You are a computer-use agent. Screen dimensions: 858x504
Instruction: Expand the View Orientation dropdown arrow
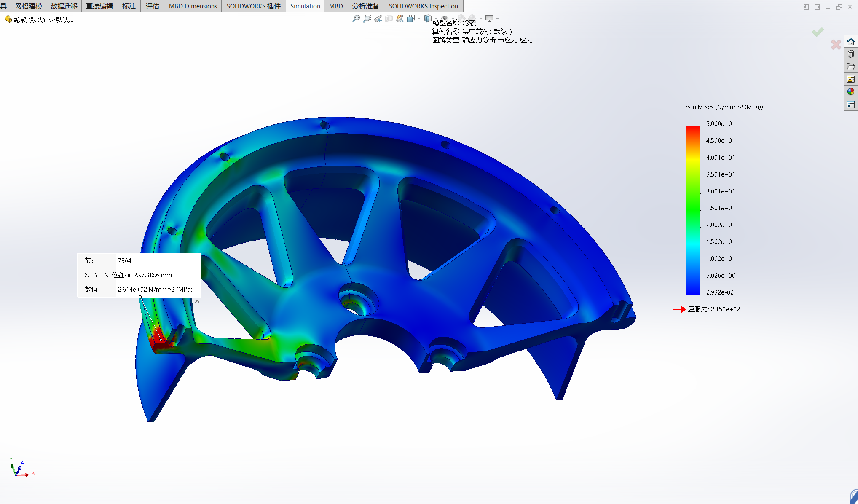click(x=419, y=19)
